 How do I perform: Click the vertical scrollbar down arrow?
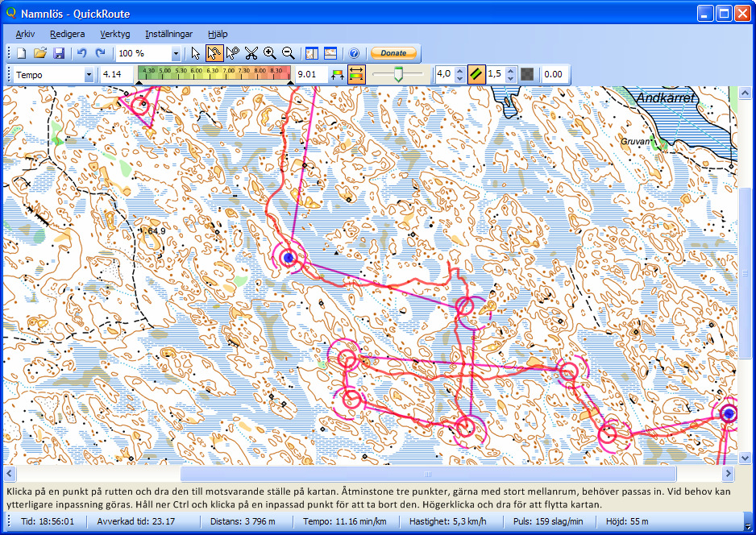click(x=745, y=458)
